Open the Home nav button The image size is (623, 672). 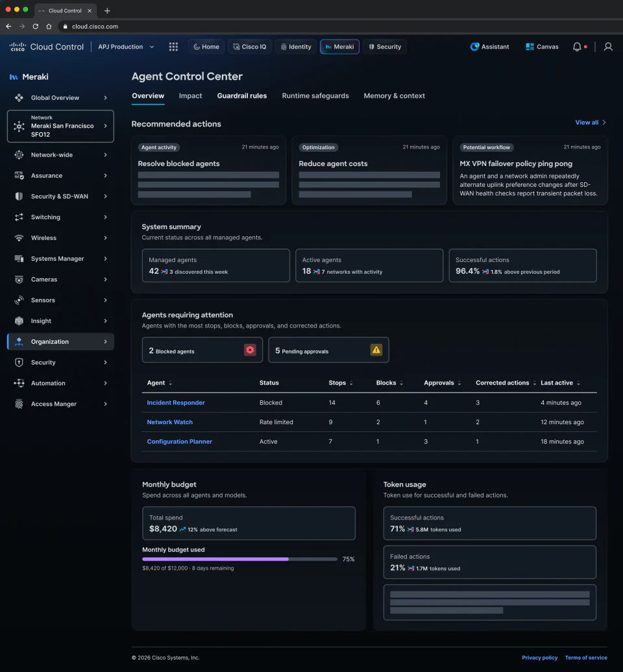pyautogui.click(x=206, y=47)
